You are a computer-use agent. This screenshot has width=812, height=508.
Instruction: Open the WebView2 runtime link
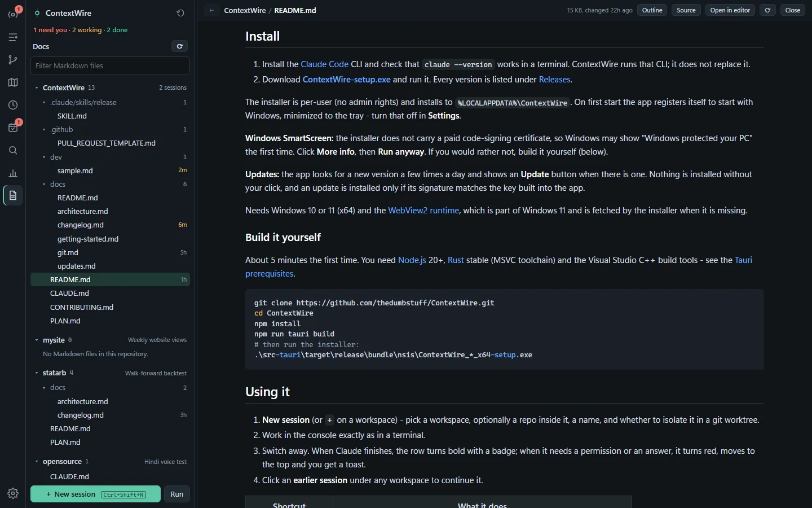423,211
